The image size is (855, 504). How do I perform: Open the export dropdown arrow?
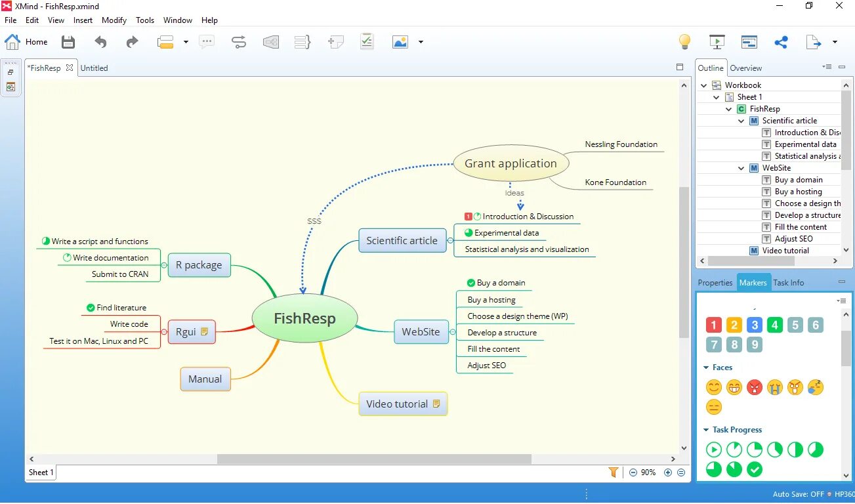coord(835,42)
